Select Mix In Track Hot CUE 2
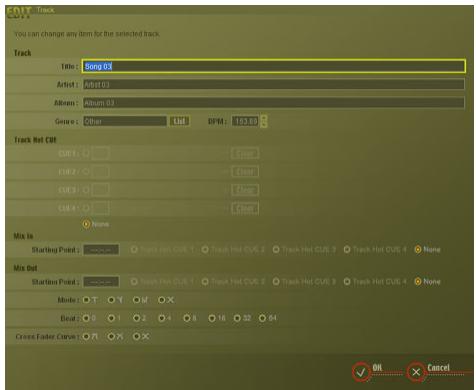 [x=205, y=249]
